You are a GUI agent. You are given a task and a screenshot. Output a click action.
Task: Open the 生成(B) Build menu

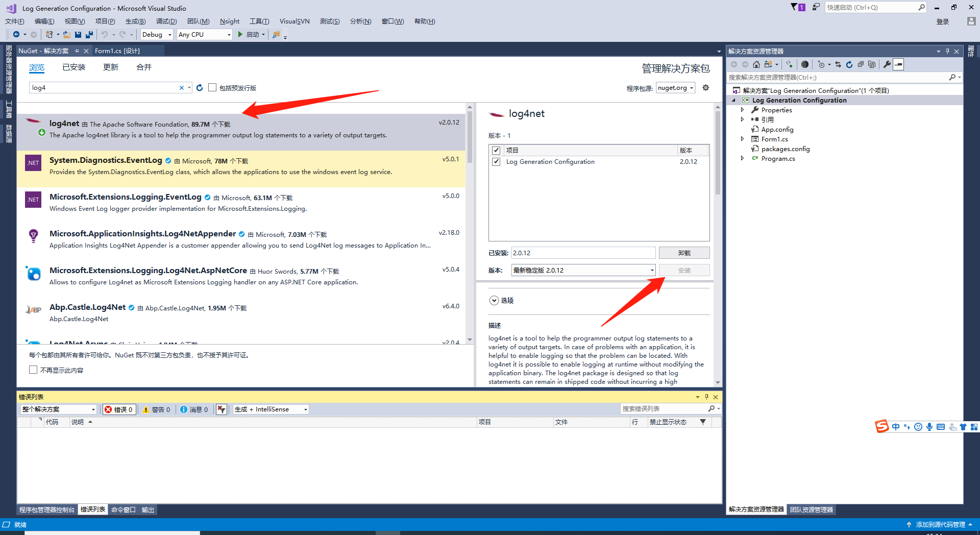[x=135, y=21]
